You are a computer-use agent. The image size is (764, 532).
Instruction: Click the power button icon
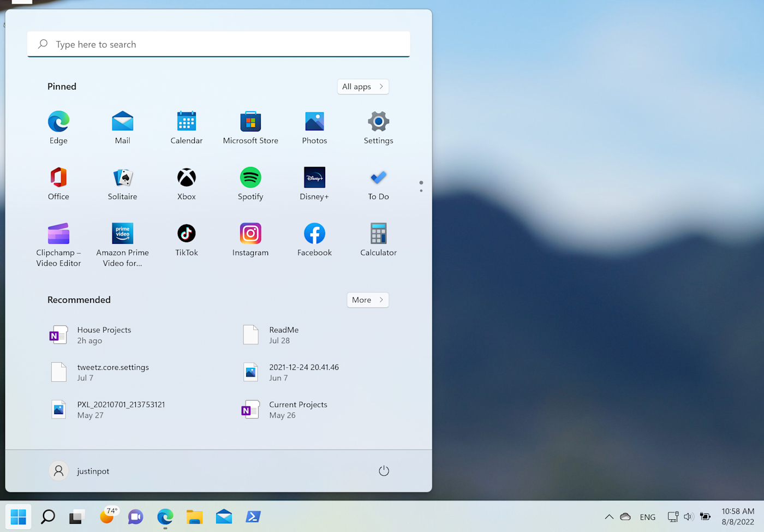click(384, 471)
